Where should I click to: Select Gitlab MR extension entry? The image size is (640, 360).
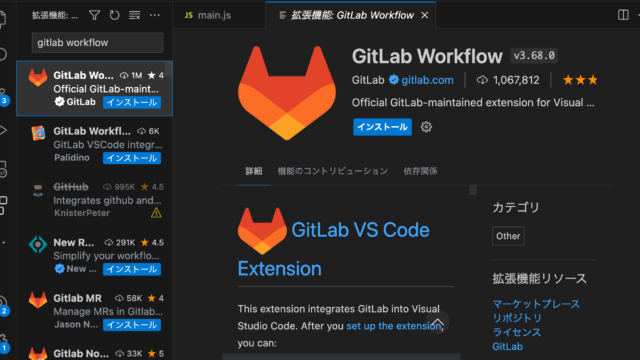94,311
